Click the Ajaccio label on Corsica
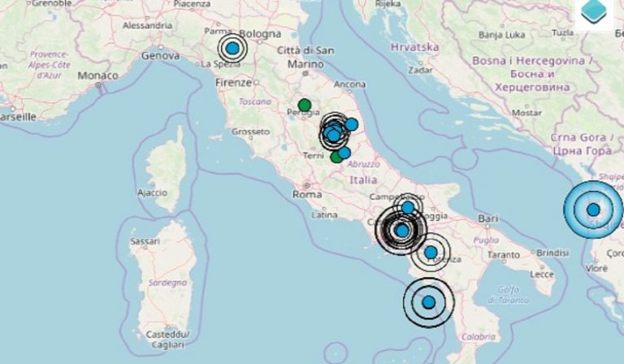The image size is (624, 364). (x=153, y=193)
